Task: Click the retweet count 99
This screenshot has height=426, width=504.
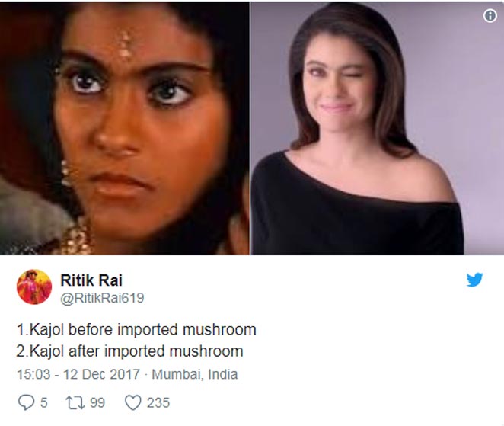Action: pos(97,403)
